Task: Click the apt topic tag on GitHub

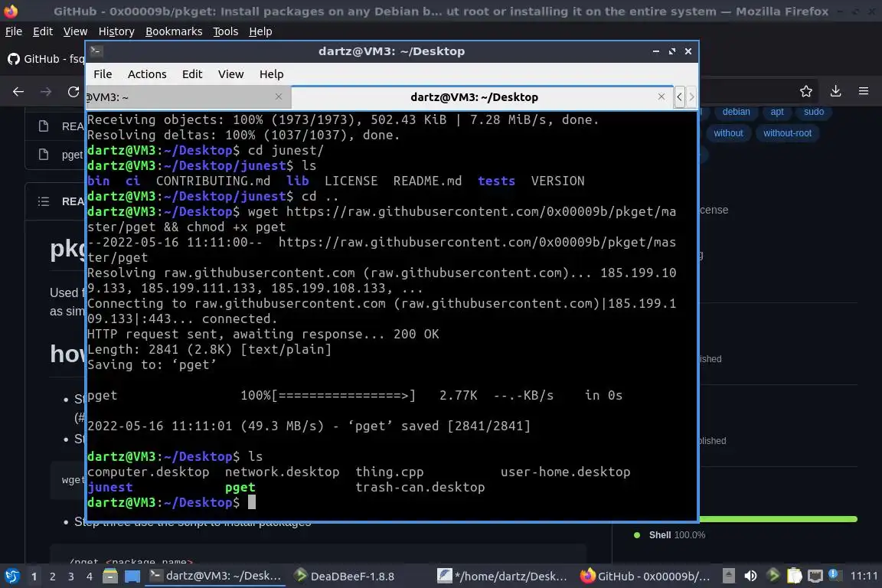Action: pos(777,112)
